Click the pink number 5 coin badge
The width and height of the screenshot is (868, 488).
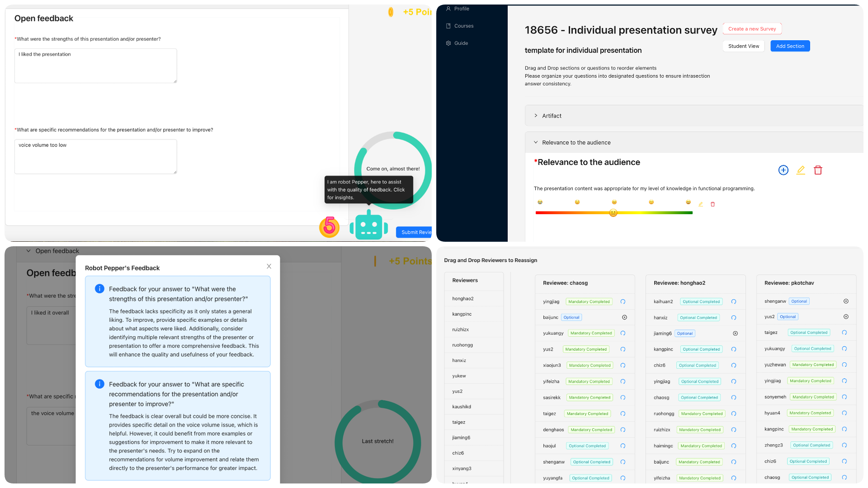click(x=329, y=226)
